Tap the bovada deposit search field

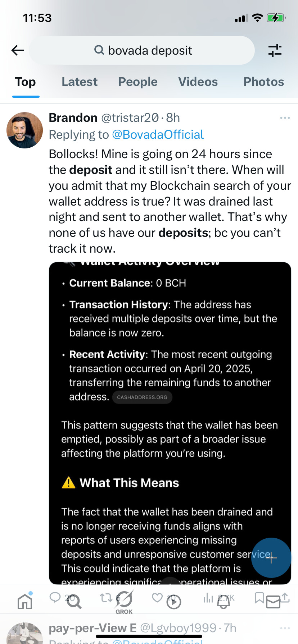click(x=142, y=50)
